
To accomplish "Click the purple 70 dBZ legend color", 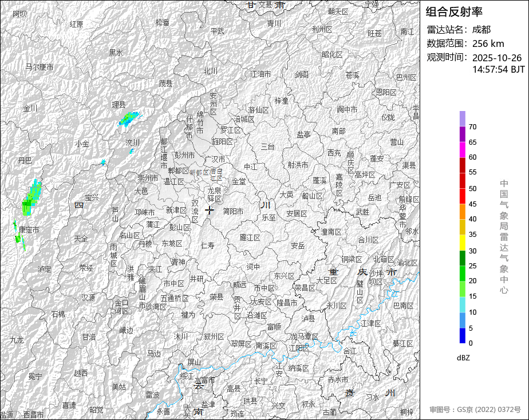I will click(x=463, y=134).
